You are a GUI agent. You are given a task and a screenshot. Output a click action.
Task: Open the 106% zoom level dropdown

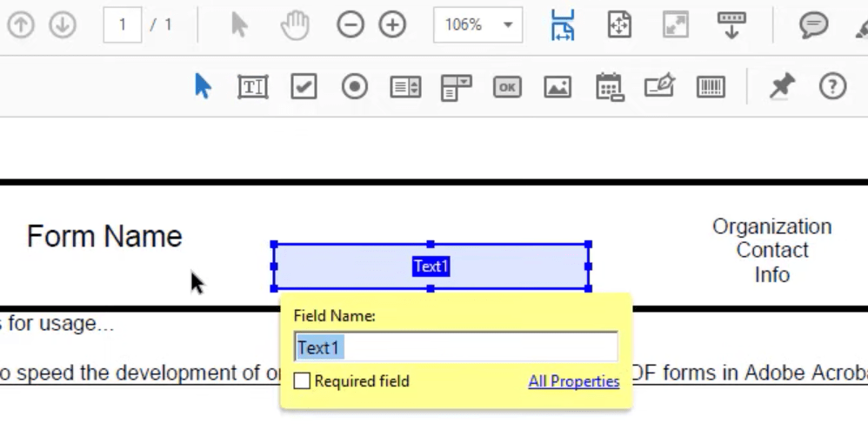coord(507,25)
